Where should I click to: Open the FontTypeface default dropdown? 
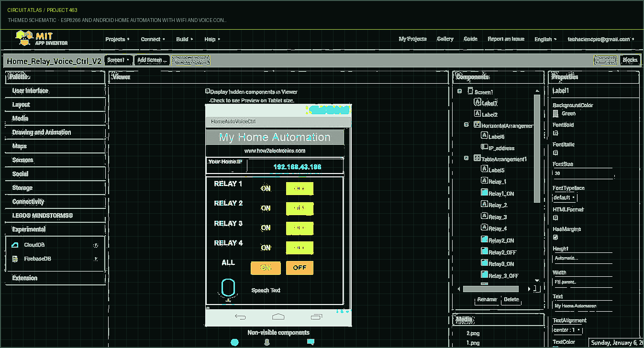click(565, 197)
